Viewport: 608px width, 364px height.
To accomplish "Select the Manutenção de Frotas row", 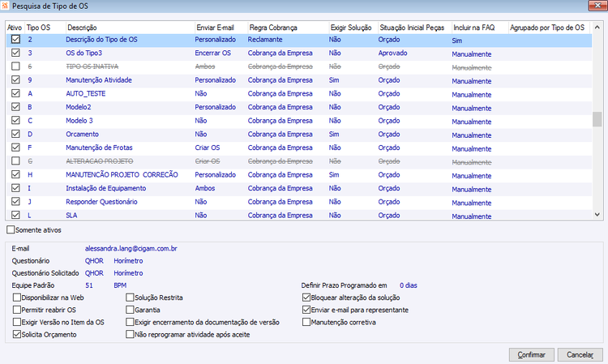I will click(299, 148).
